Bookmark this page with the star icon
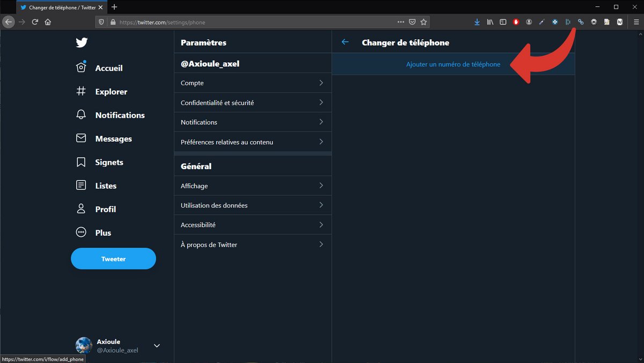 tap(423, 22)
